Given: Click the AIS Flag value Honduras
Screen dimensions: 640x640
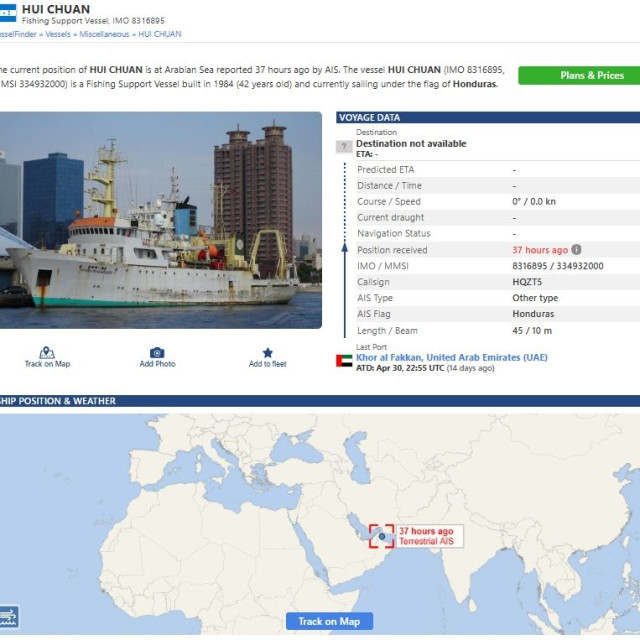Looking at the screenshot, I should (x=533, y=314).
